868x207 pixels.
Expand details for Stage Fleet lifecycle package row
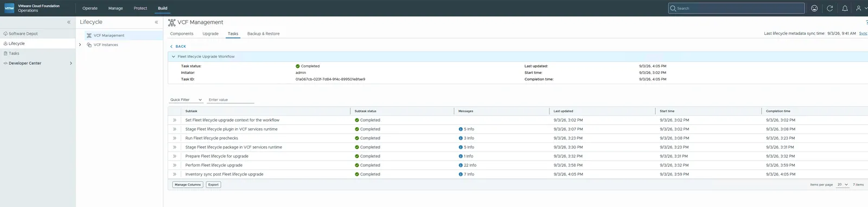point(175,147)
